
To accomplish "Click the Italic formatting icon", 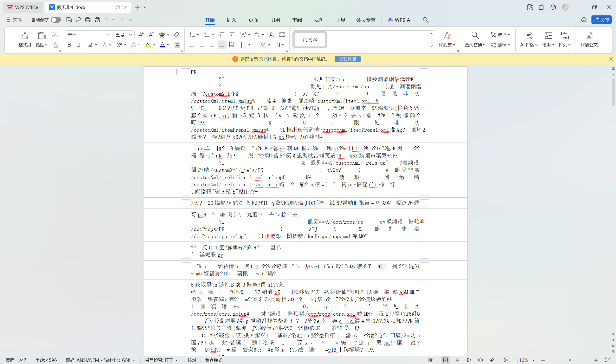I will [x=79, y=45].
